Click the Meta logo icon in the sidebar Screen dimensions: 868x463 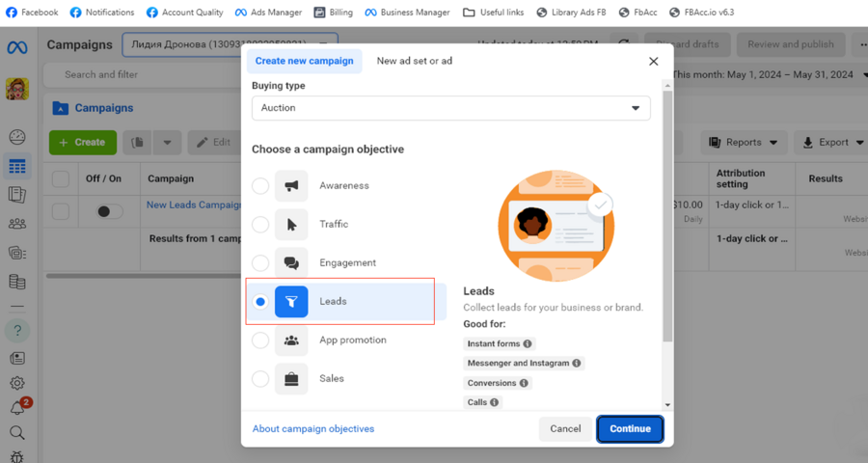tap(17, 47)
